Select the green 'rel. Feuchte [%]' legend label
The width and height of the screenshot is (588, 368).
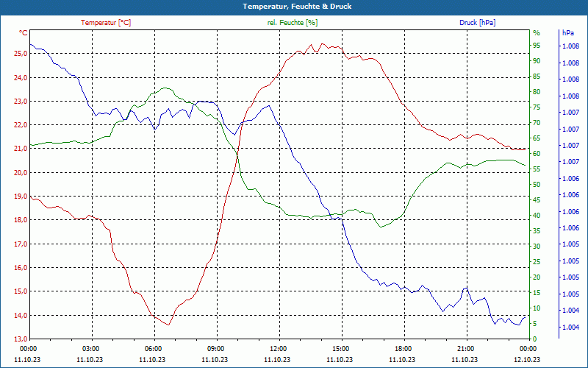point(292,23)
